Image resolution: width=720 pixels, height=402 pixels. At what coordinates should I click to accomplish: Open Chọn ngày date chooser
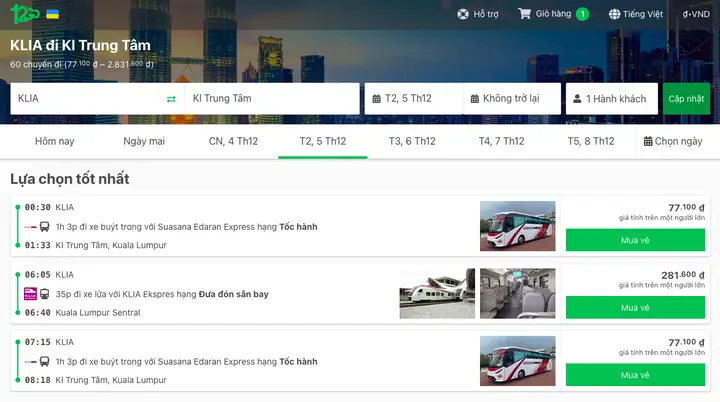pos(673,142)
